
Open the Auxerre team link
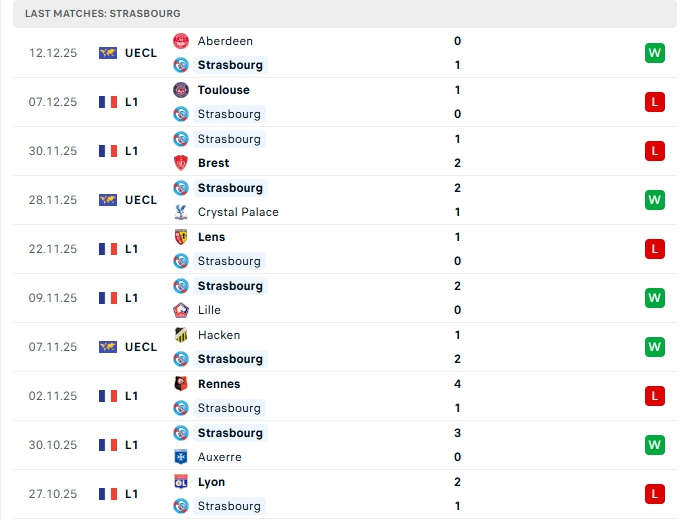pos(219,457)
